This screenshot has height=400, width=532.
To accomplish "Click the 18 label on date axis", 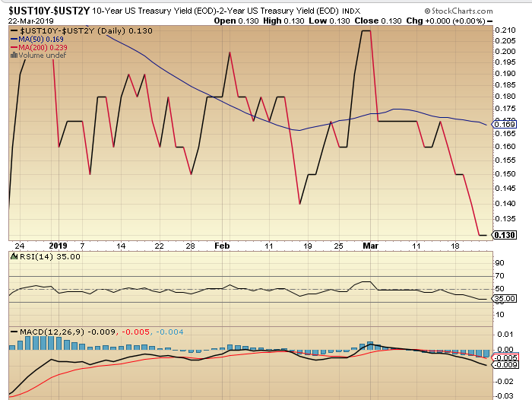I will tap(455, 246).
